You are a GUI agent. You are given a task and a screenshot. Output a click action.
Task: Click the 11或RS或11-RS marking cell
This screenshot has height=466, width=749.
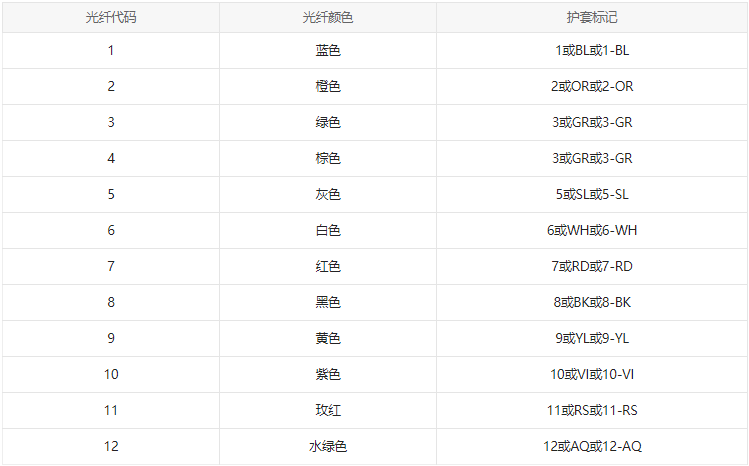(x=592, y=410)
